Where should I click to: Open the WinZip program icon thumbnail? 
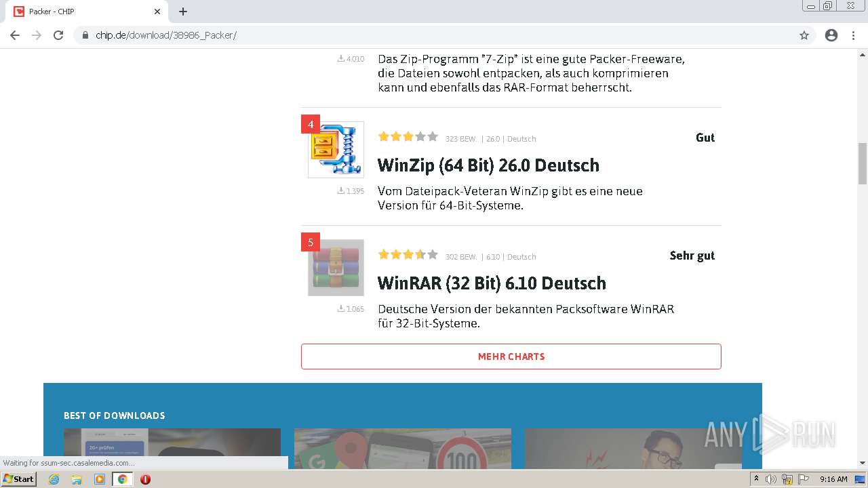[336, 150]
